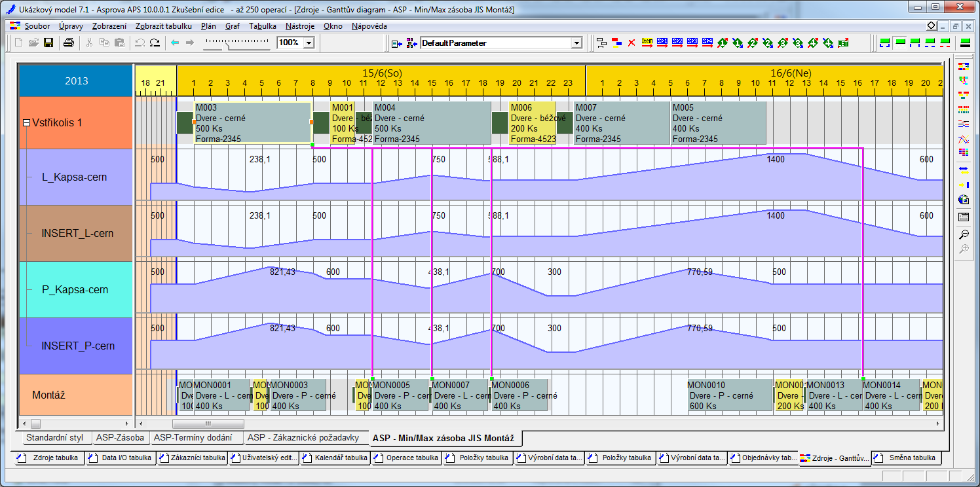Open the Nápověda menu
The image size is (980, 487).
point(369,26)
